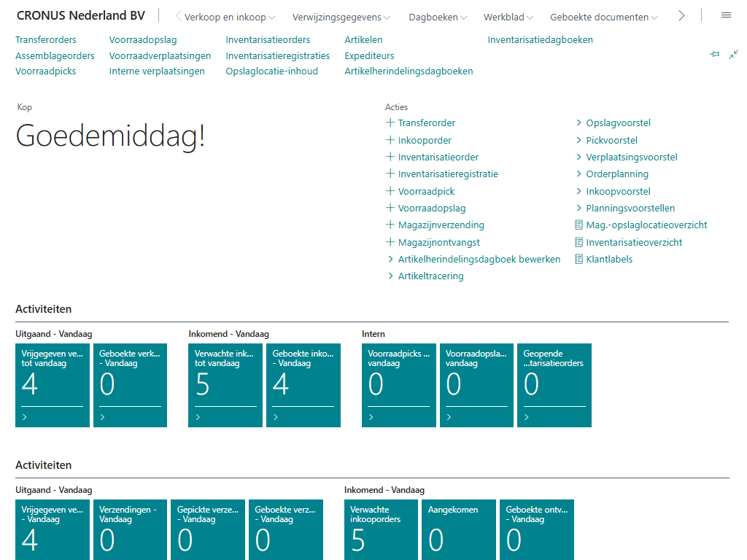Open the Mag.-opslaglocatieoverzicht report
Viewport: 747px width, 560px height.
(x=646, y=225)
